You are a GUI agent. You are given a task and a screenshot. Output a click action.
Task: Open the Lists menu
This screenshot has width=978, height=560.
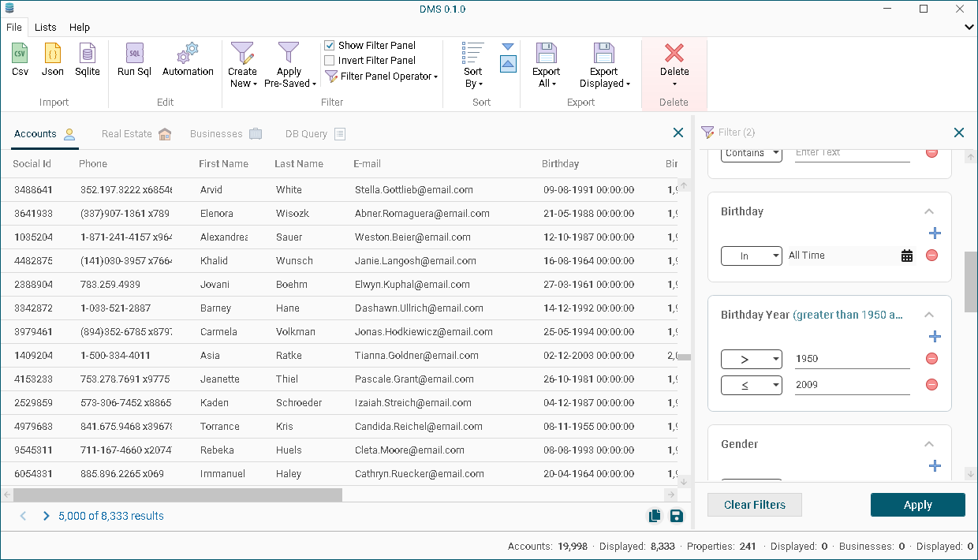[46, 27]
